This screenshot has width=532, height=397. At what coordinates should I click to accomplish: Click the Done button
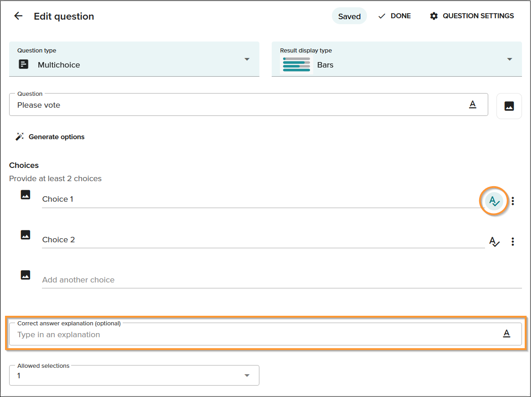coord(394,16)
